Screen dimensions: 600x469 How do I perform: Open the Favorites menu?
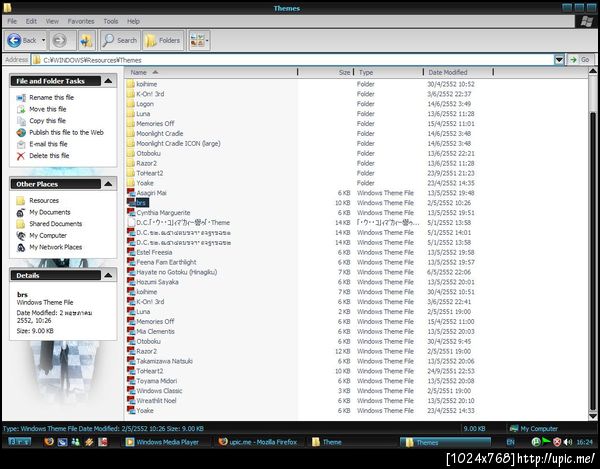81,21
